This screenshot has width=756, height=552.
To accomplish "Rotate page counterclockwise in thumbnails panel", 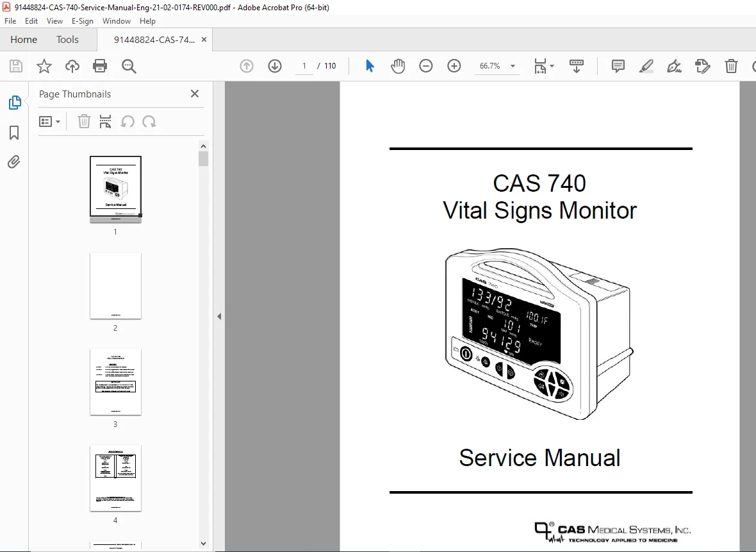I will coord(127,122).
